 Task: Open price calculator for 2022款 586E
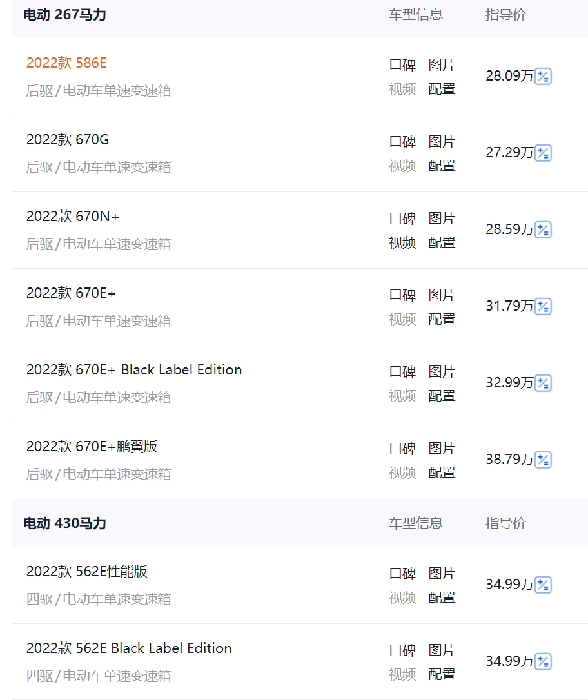(x=543, y=76)
